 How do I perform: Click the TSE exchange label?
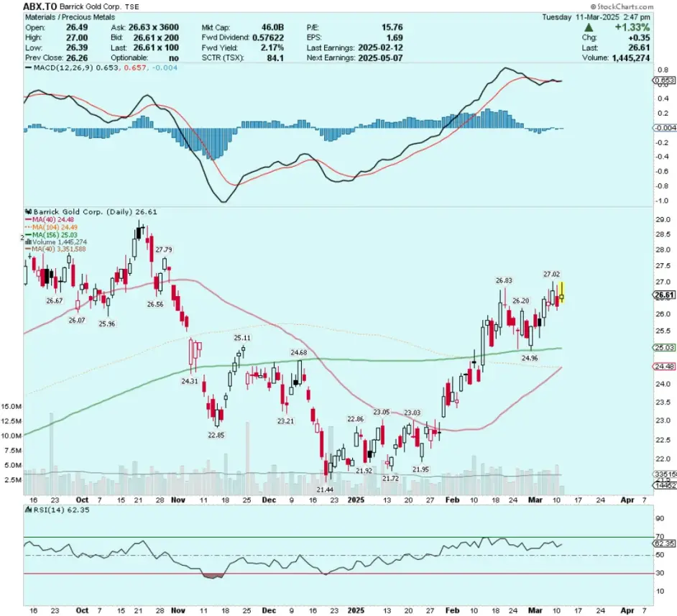click(x=131, y=7)
